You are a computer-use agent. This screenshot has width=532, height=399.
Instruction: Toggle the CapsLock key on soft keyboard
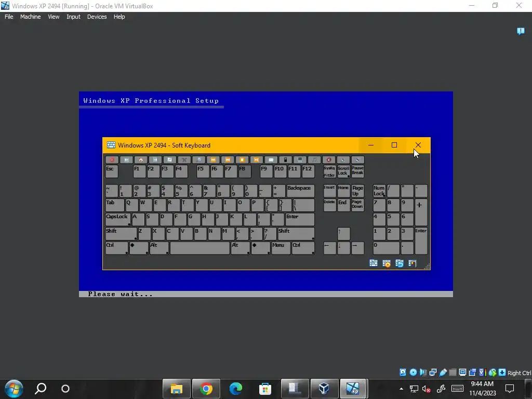(118, 219)
